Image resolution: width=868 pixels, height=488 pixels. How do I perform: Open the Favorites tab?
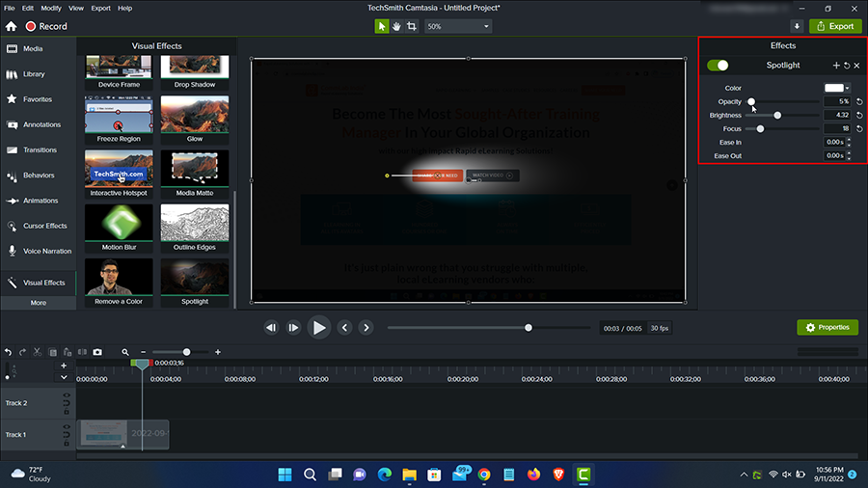(38, 99)
